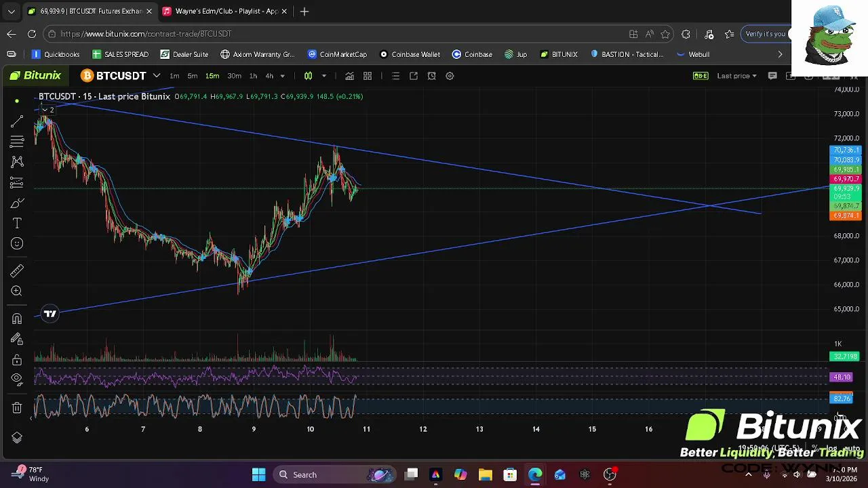Click the taskbar Search box
This screenshot has height=488, width=868.
point(335,474)
